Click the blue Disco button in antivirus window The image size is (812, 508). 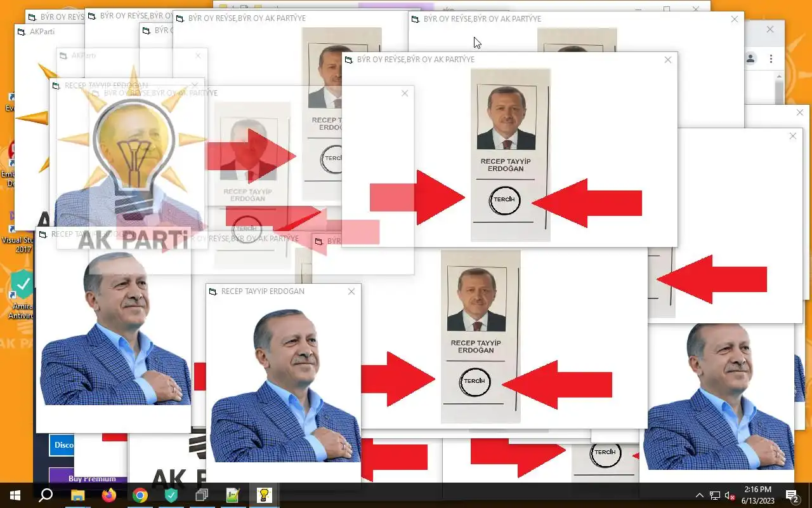[x=62, y=445]
